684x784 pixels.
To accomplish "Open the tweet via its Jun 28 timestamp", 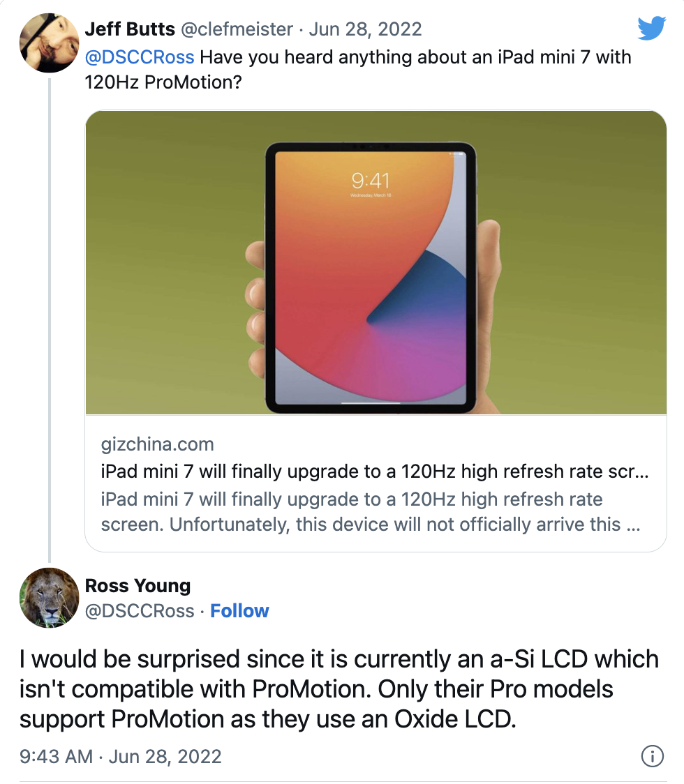I will (368, 29).
